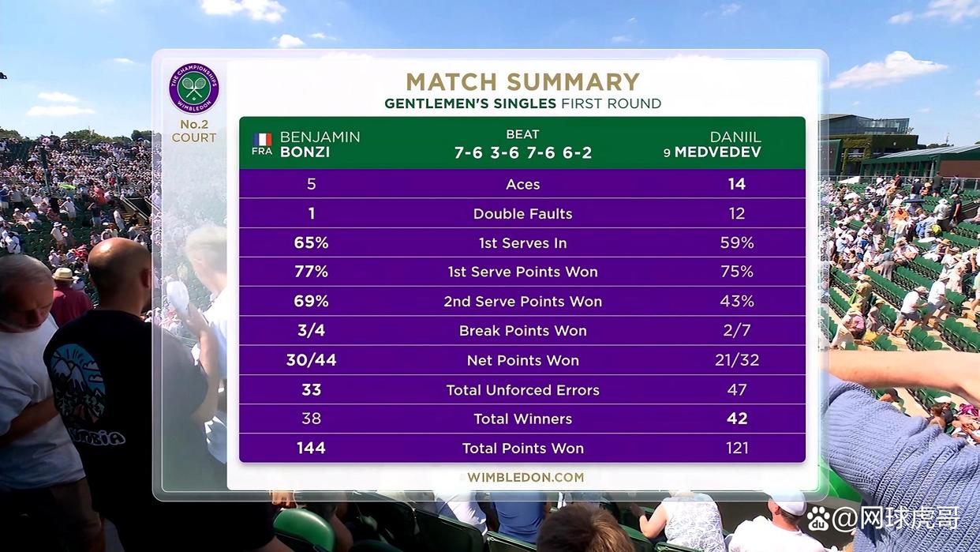Click the Total Winners label
980x552 pixels.
tap(522, 419)
